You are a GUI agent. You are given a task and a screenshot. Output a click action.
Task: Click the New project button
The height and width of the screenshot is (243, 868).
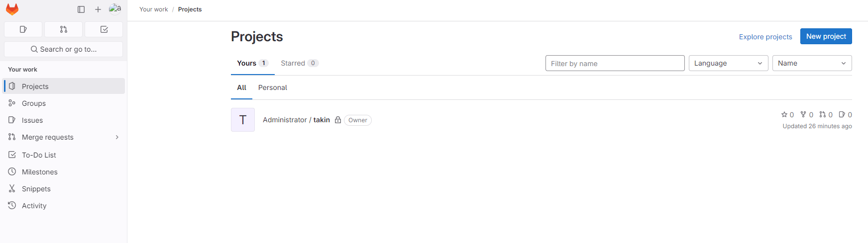coord(826,36)
